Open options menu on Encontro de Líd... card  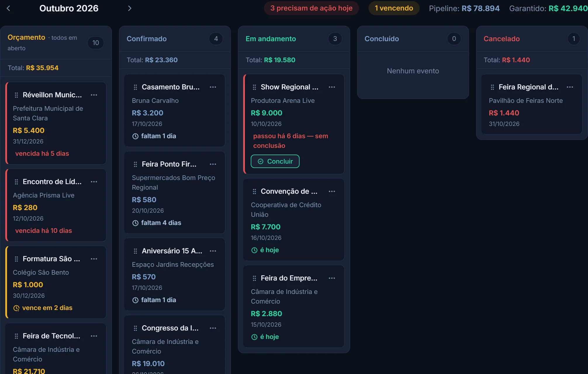coord(94,182)
